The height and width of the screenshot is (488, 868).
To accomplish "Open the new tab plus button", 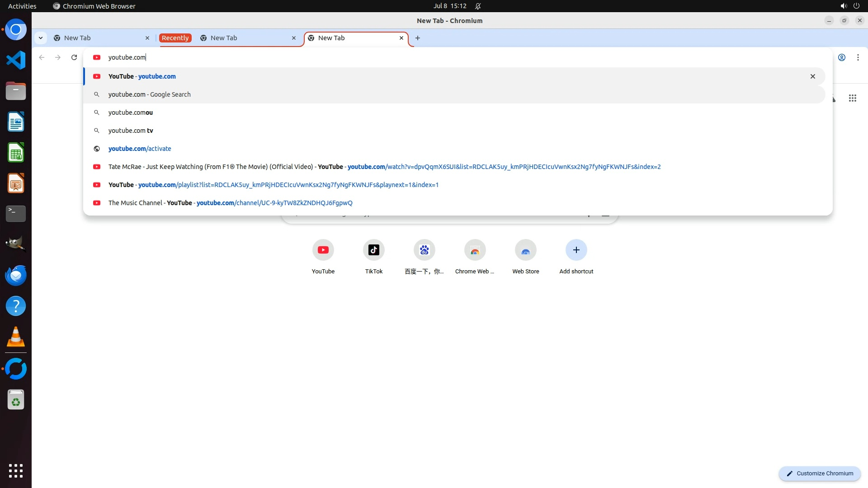I will (x=418, y=38).
